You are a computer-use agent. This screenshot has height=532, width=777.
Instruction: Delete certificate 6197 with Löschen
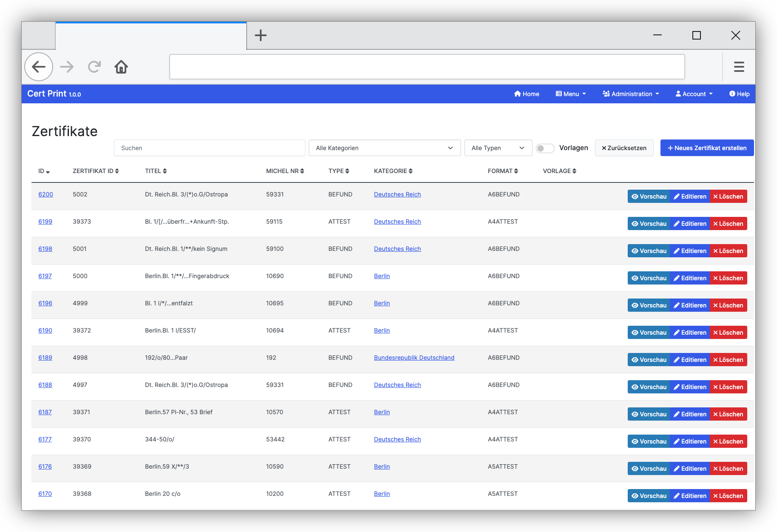728,278
